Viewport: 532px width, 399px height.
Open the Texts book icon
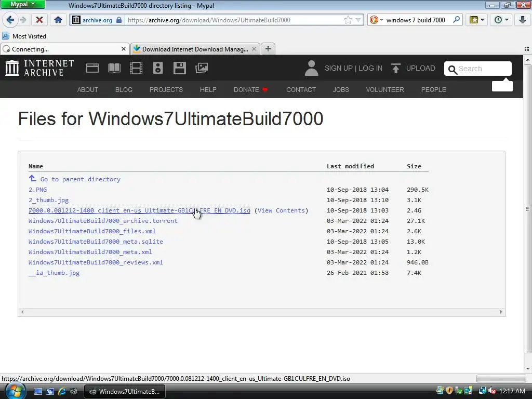[114, 68]
